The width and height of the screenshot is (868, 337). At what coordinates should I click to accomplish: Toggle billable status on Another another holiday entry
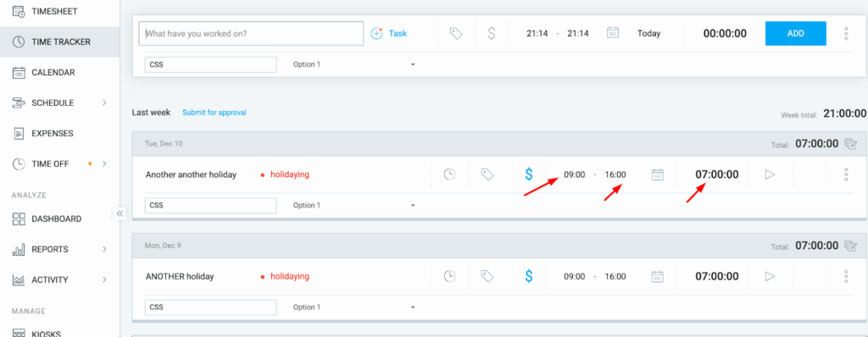(529, 174)
